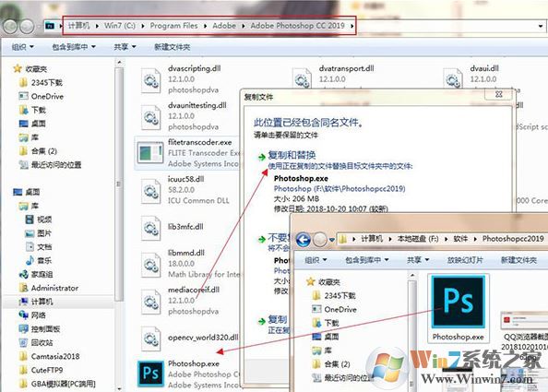
Task: Open 家庭组 in navigation pane
Action: (36, 274)
